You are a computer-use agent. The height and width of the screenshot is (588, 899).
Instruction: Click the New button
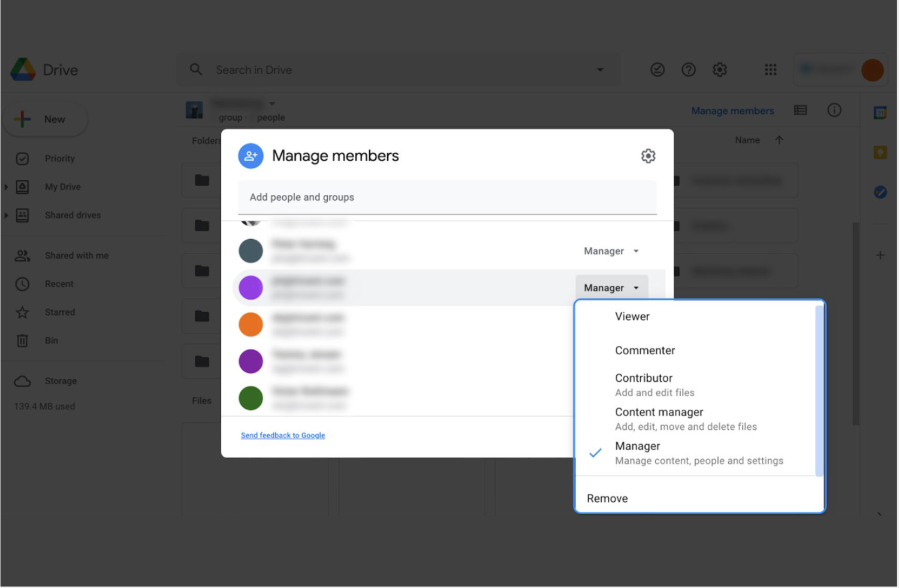(46, 119)
